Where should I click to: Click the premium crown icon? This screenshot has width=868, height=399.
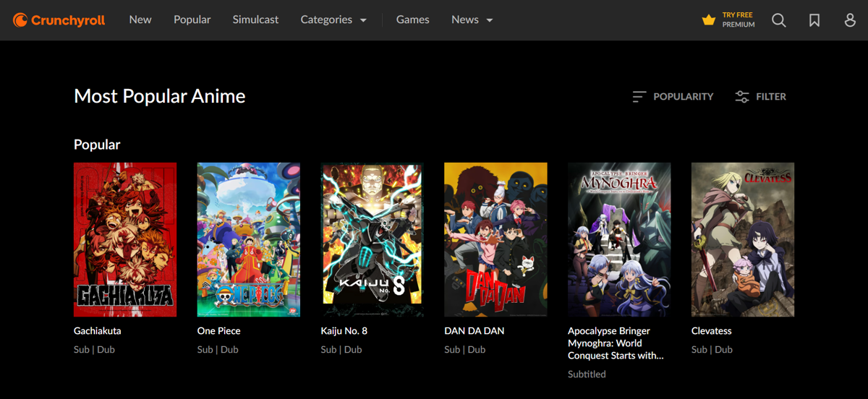[x=709, y=20]
